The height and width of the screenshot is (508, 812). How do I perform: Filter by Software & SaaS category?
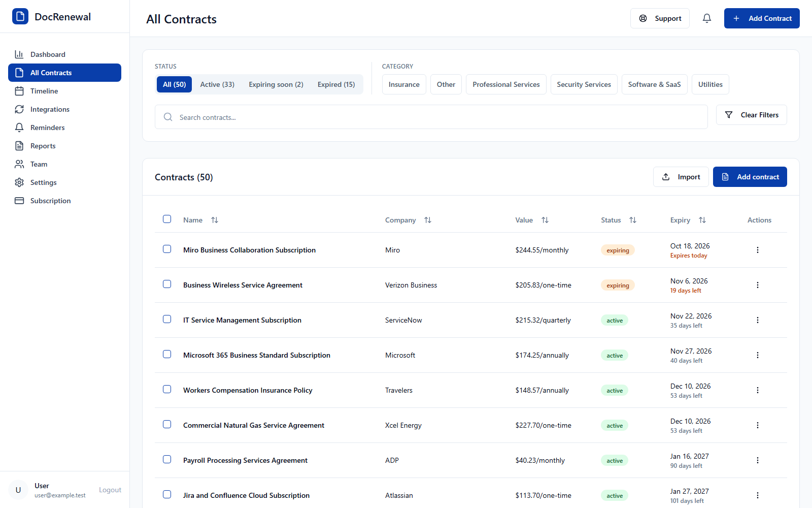point(655,84)
